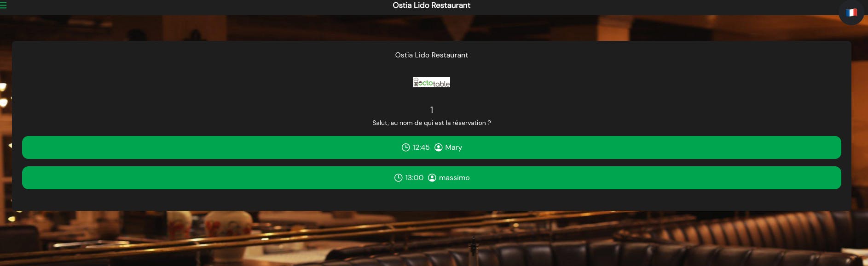Click the name massimo in the reservation
Image resolution: width=868 pixels, height=266 pixels.
[454, 178]
